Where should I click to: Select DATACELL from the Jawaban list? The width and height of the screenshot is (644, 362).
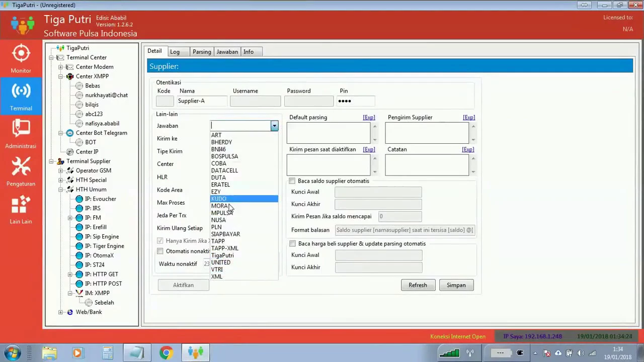point(244,170)
